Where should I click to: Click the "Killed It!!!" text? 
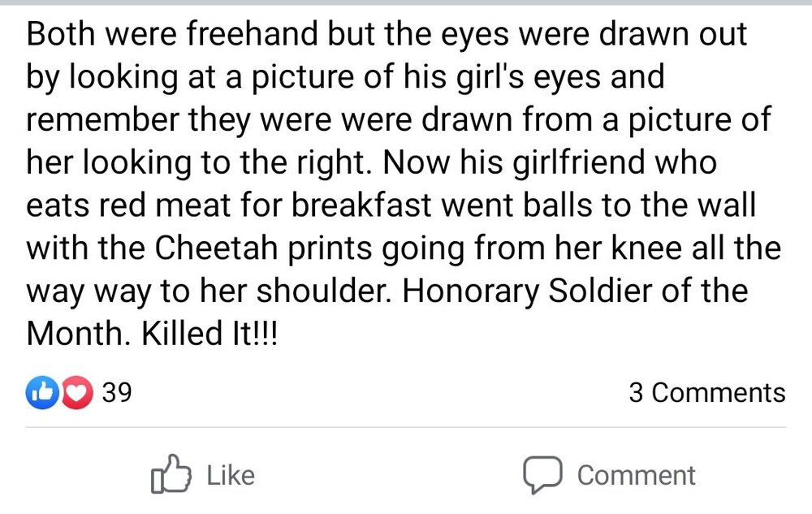point(209,331)
